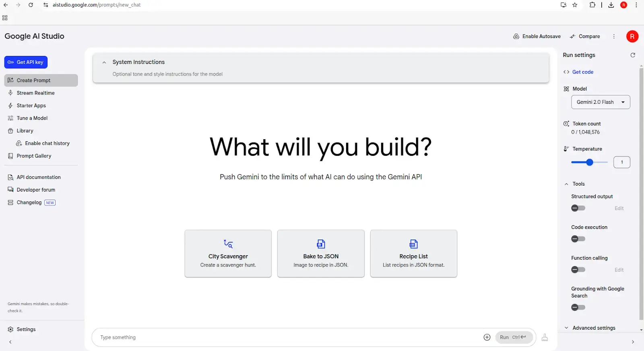Image resolution: width=644 pixels, height=351 pixels.
Task: Toggle Grounding with Google Search switch
Action: (578, 308)
